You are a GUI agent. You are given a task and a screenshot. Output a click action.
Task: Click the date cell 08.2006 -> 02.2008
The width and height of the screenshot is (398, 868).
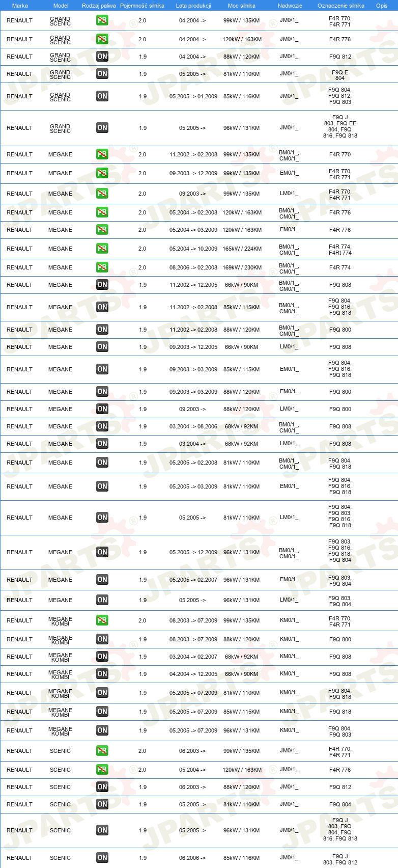[x=193, y=267]
